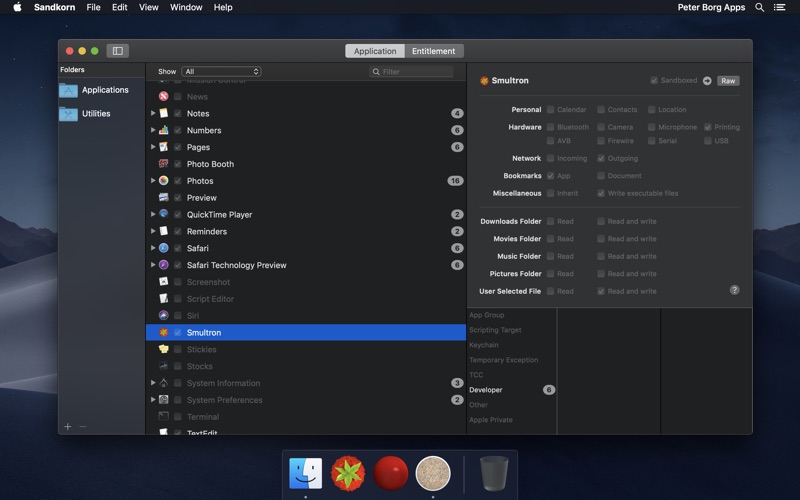
Task: Select the Stocks row
Action: pos(306,366)
